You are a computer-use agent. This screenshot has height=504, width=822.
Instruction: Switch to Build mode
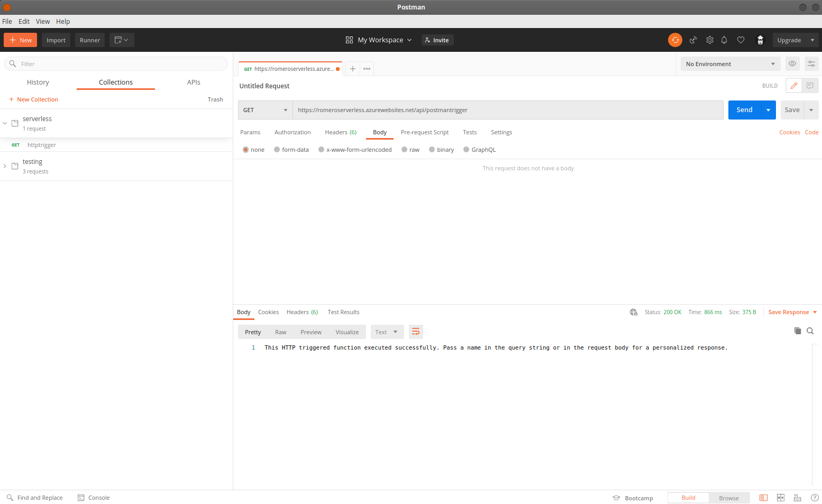point(688,498)
